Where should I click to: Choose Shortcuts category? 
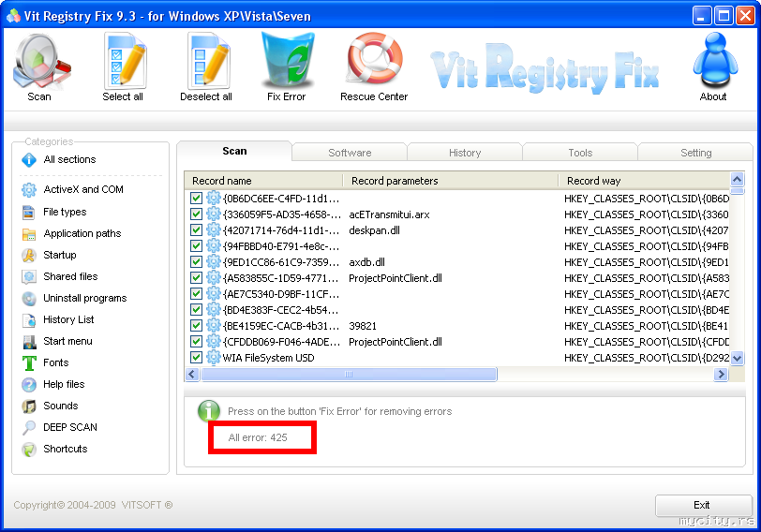tap(54, 449)
